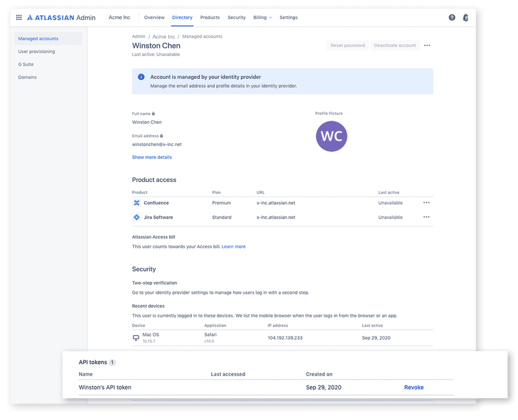
Task: Click the Jira Software x-inc.atlassian.net URL
Action: click(x=276, y=217)
